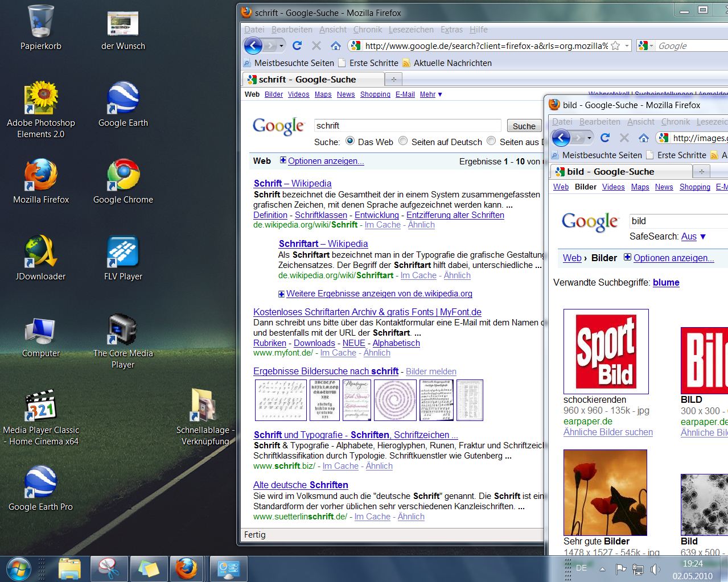Open the Computer desktop icon
The width and height of the screenshot is (728, 582).
[x=40, y=337]
